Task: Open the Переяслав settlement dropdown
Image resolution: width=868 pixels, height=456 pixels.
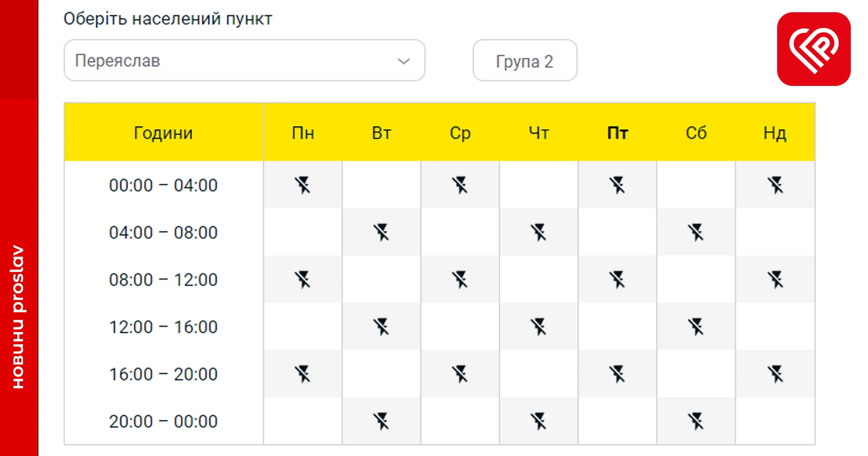Action: [x=244, y=61]
